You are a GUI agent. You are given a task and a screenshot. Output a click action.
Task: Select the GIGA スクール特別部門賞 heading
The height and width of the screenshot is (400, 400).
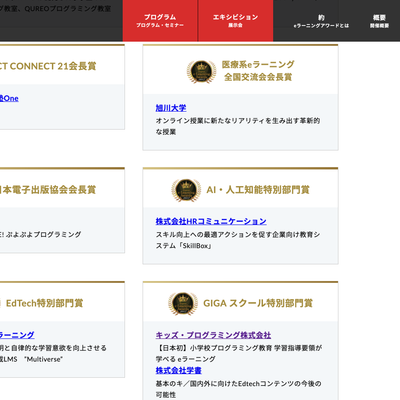point(258,303)
